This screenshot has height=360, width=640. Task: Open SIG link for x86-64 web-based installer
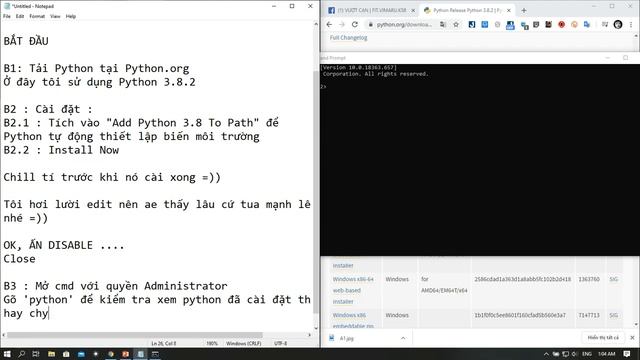[613, 279]
